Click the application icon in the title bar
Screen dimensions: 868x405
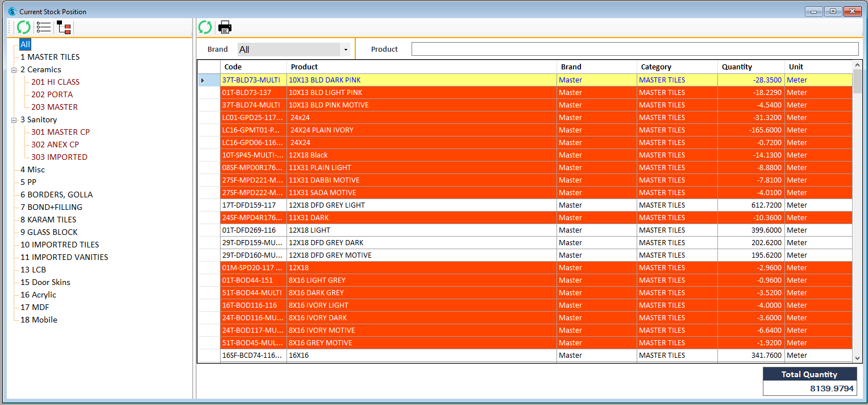click(x=12, y=11)
